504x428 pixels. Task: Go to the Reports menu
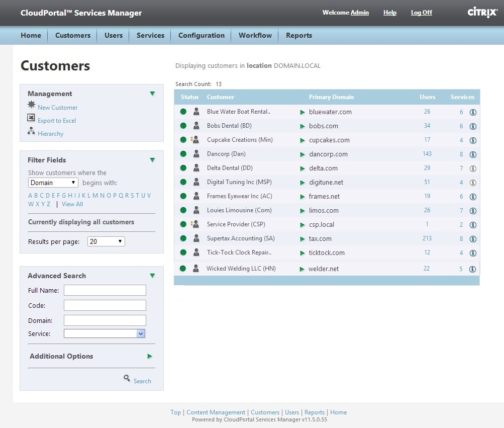pyautogui.click(x=299, y=35)
